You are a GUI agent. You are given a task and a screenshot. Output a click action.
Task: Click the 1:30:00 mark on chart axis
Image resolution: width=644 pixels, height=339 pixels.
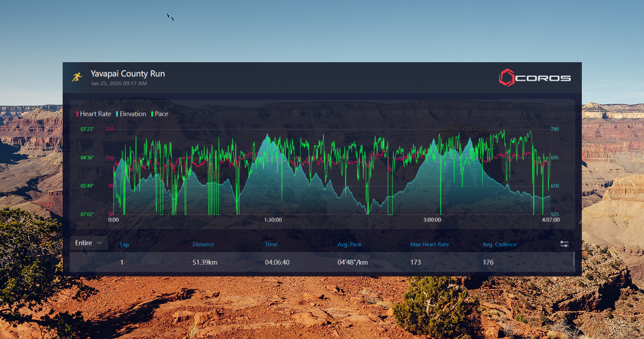(272, 220)
